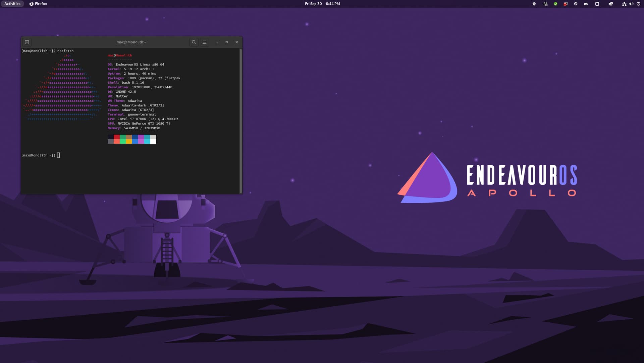Open the Discord tray icon

586,4
